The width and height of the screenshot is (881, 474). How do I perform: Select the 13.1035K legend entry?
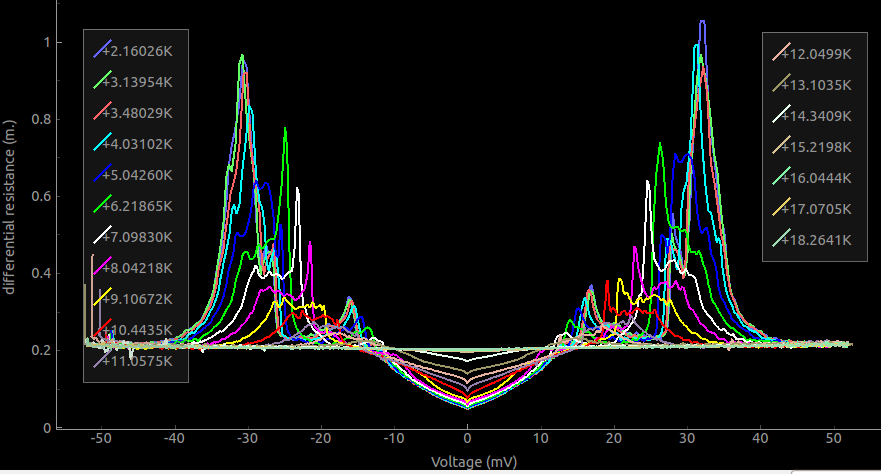click(816, 84)
